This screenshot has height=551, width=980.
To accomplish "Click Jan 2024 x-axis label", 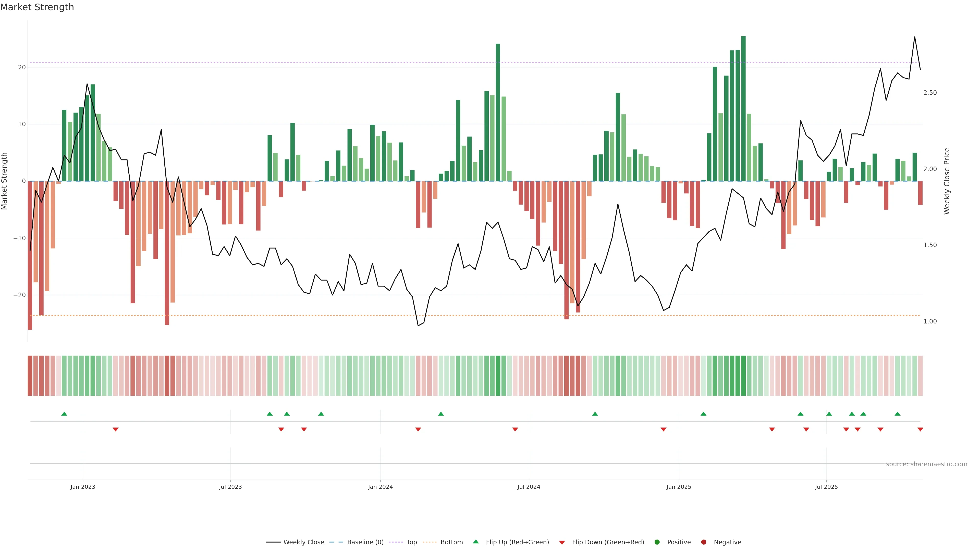I will (380, 487).
